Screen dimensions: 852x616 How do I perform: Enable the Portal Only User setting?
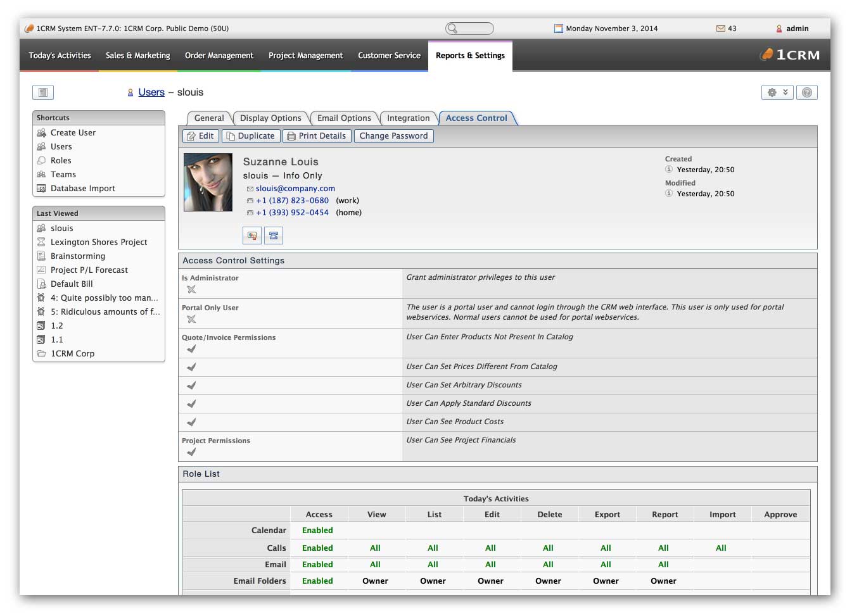click(x=191, y=319)
